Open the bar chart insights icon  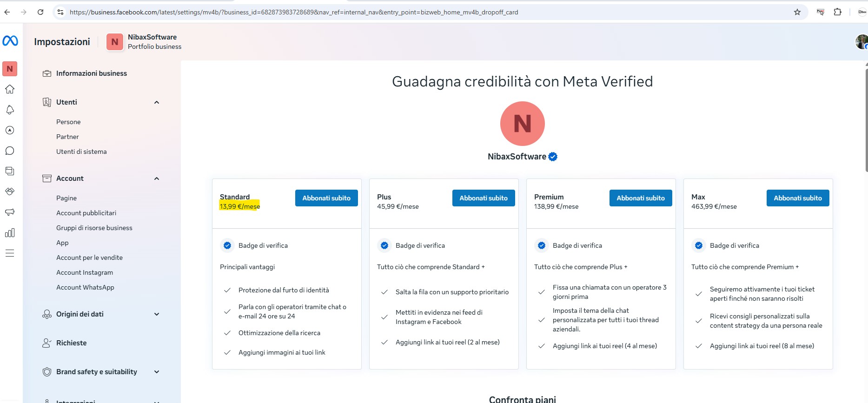point(10,233)
